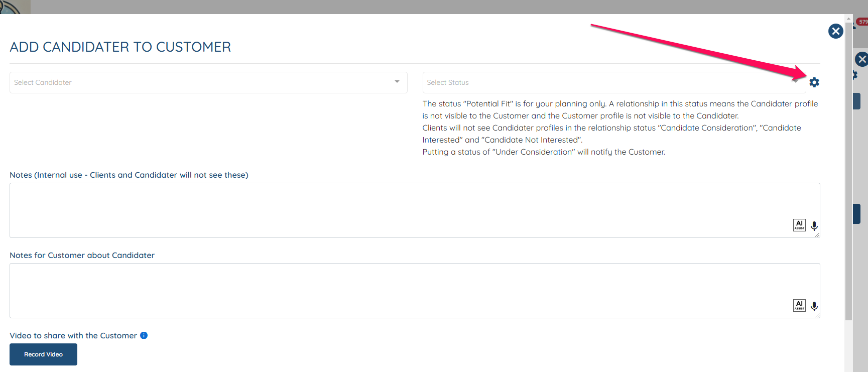Screen dimensions: 868x372
Task: Click 'Notes for Customer about Candidater' label
Action: (82, 255)
